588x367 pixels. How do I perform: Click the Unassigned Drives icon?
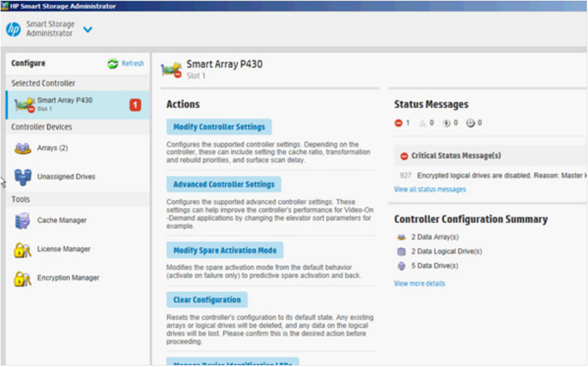tap(23, 177)
